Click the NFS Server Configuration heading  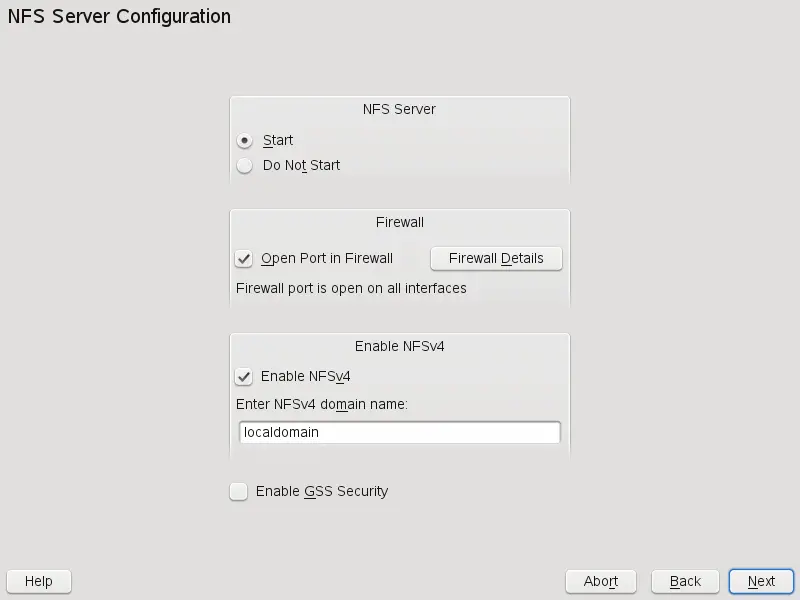pyautogui.click(x=119, y=17)
